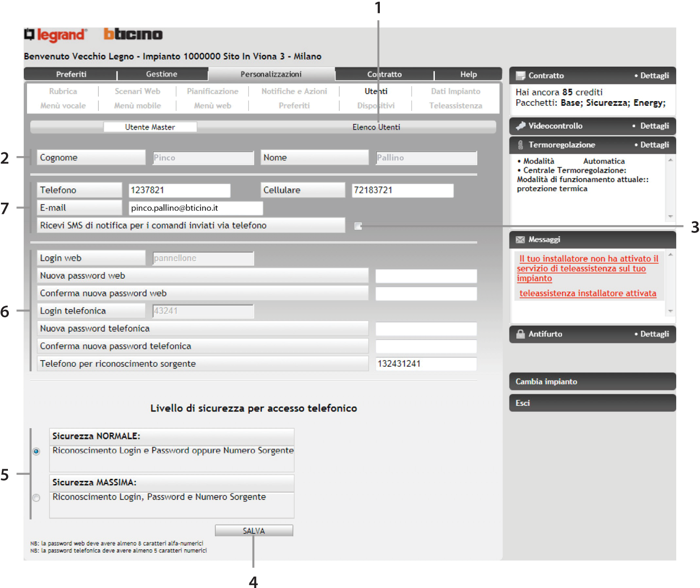Screen dimensions: 700x588
Task: Click the SALVA button
Action: point(254,531)
